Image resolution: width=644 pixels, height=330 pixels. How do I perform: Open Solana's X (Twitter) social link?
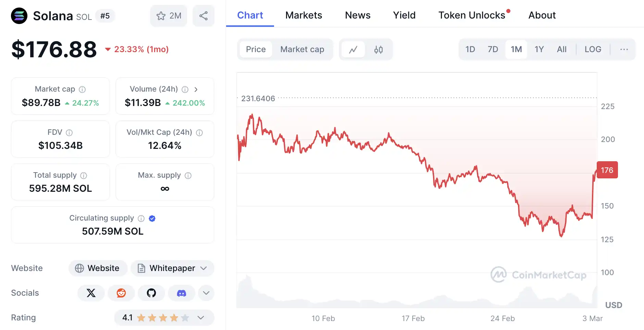[91, 293]
